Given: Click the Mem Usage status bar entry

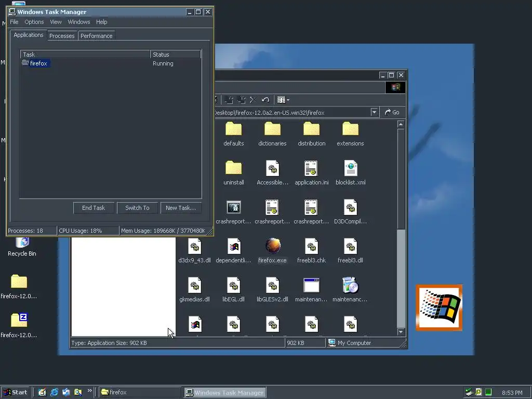Looking at the screenshot, I should pos(163,231).
